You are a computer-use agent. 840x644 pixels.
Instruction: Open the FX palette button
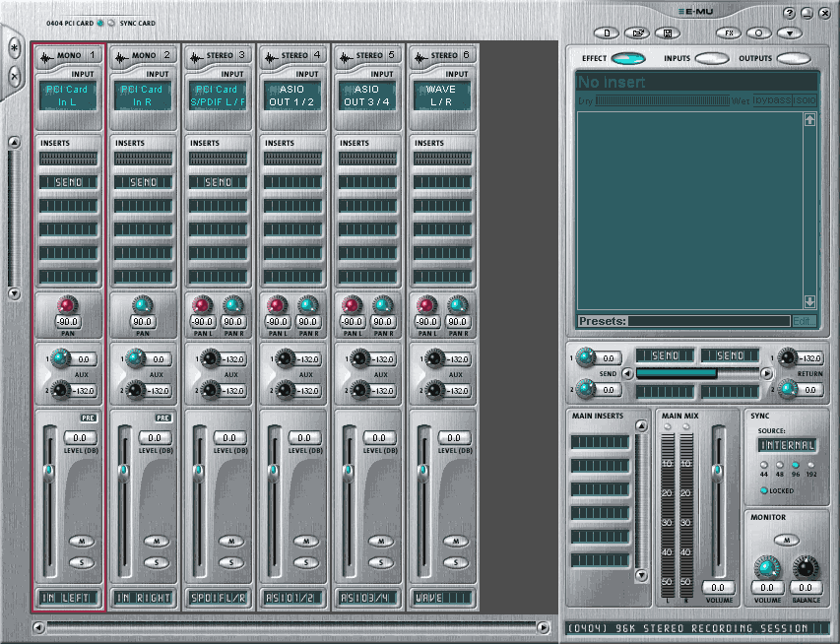point(729,33)
